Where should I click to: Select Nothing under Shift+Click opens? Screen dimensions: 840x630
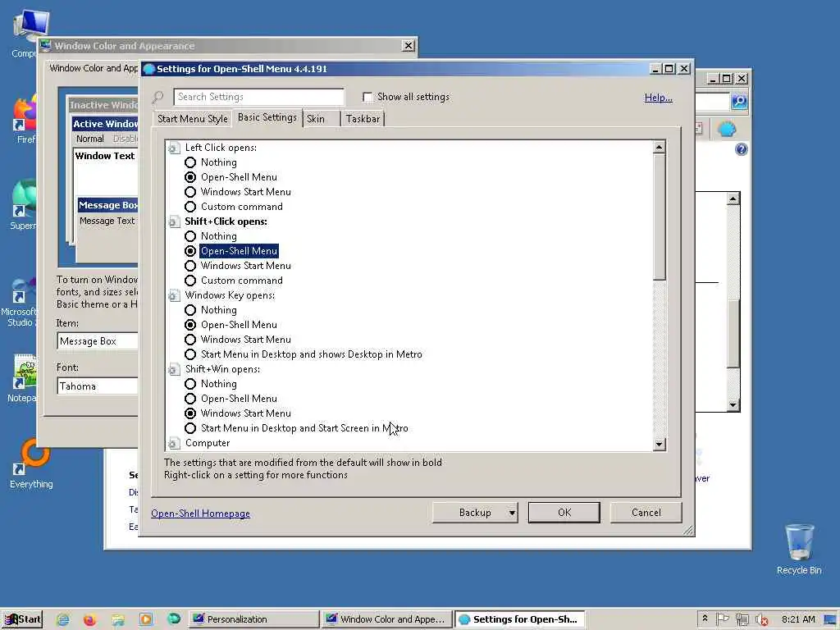coord(190,236)
